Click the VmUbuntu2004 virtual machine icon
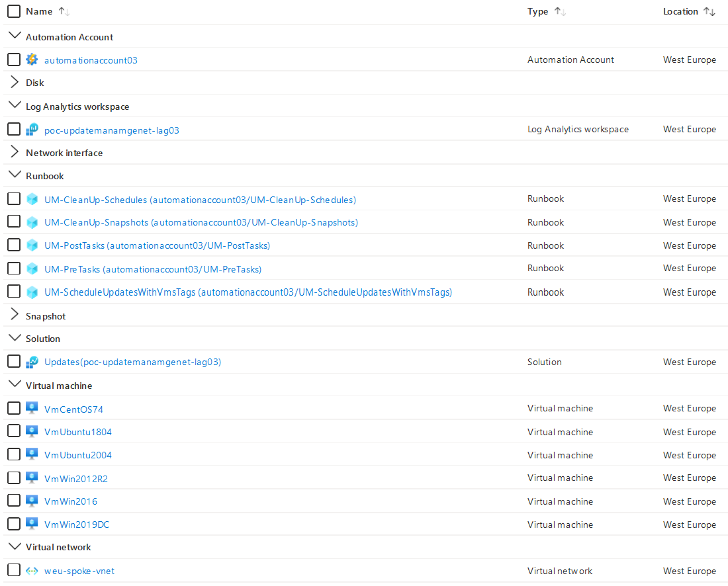 coord(32,454)
